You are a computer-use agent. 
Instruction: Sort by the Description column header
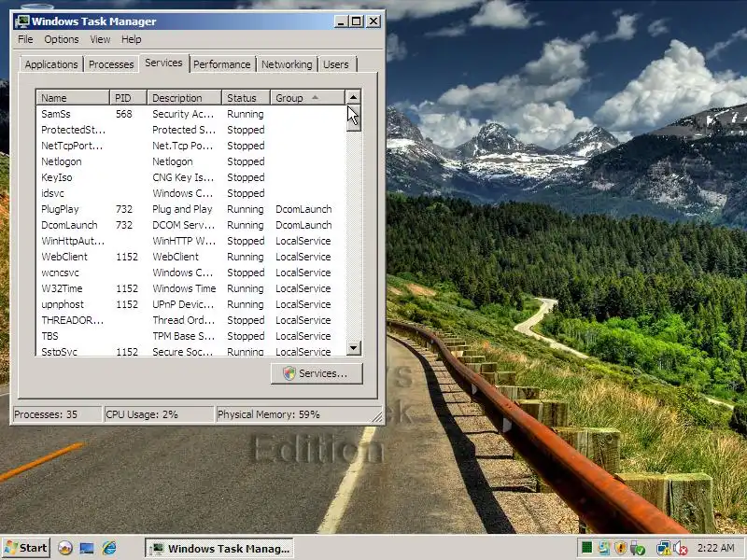tap(184, 98)
